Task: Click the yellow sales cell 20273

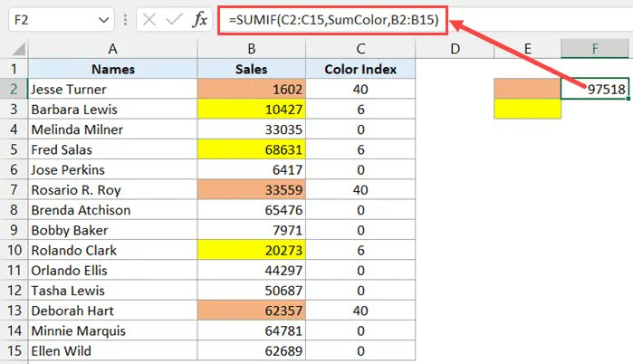Action: pos(252,250)
